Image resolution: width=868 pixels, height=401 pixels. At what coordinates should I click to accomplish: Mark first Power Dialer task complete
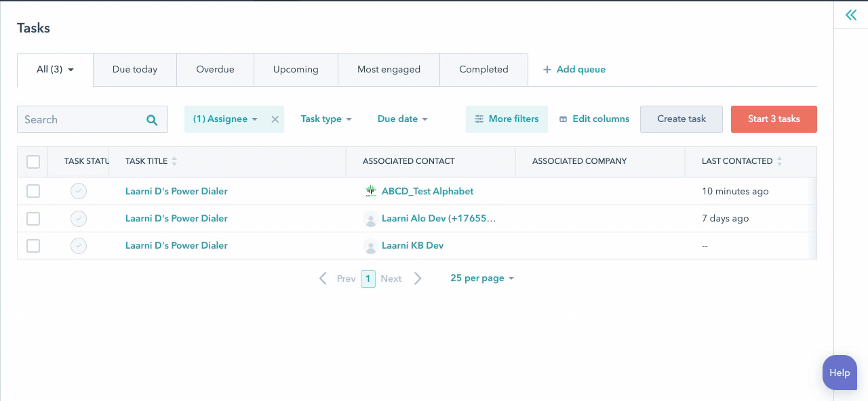[x=79, y=192]
